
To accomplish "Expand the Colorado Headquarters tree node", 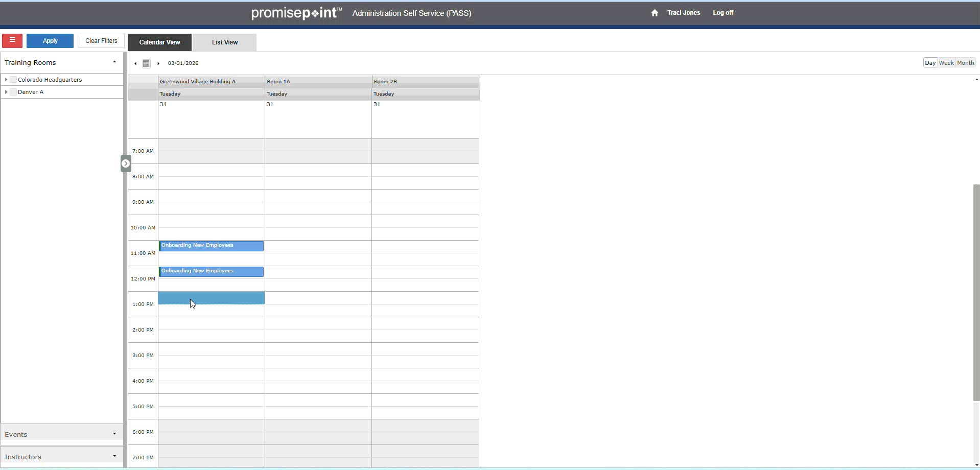I will pyautogui.click(x=6, y=80).
